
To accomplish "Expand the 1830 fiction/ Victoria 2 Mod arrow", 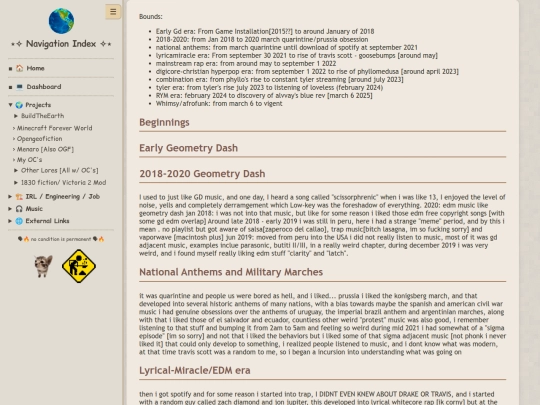I will point(16,183).
